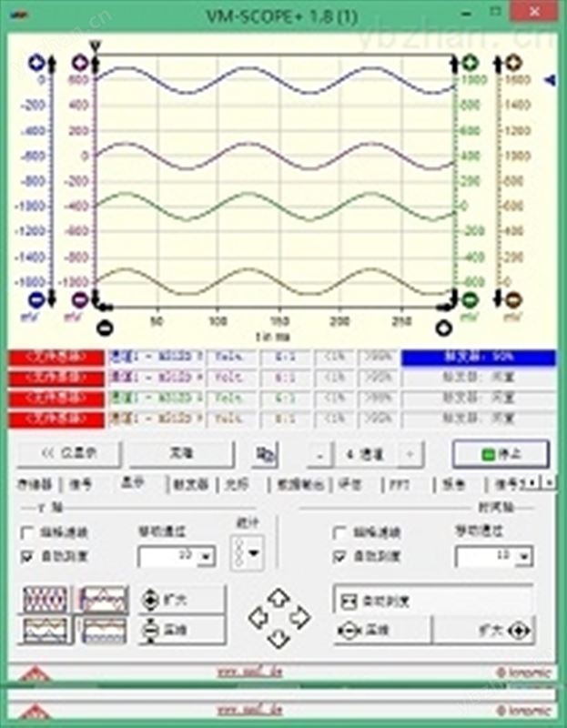Viewport: 567px width, 728px height.
Task: Open the lower www.ssf.de link
Action: pyautogui.click(x=249, y=710)
